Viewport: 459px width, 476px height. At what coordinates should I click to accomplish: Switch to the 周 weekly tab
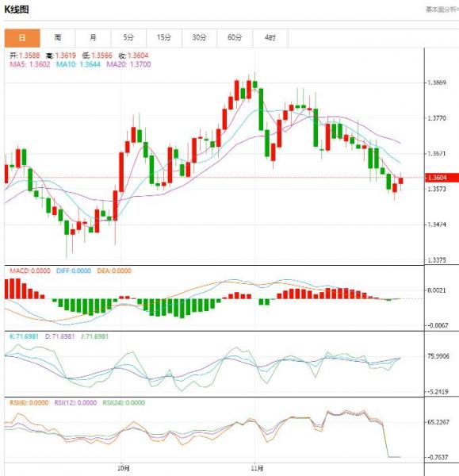[58, 38]
